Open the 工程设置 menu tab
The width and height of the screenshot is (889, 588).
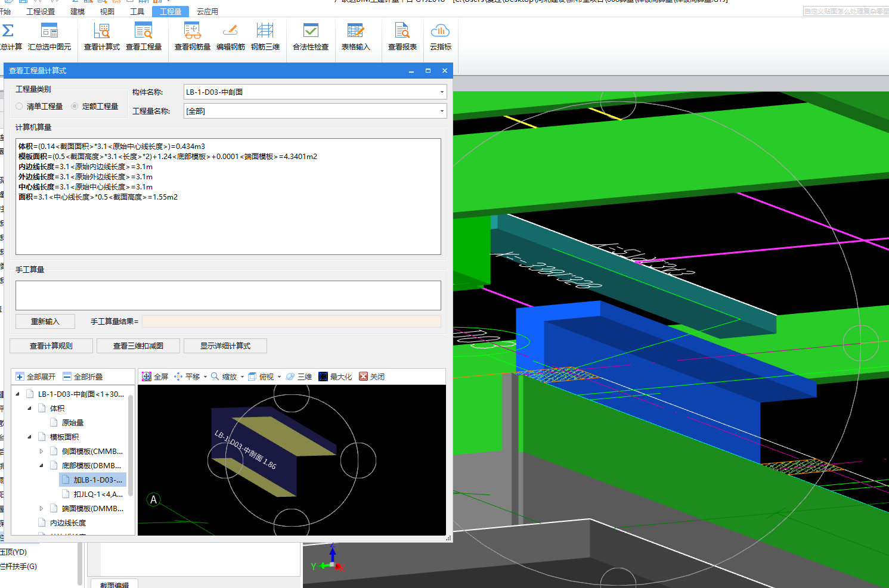41,11
